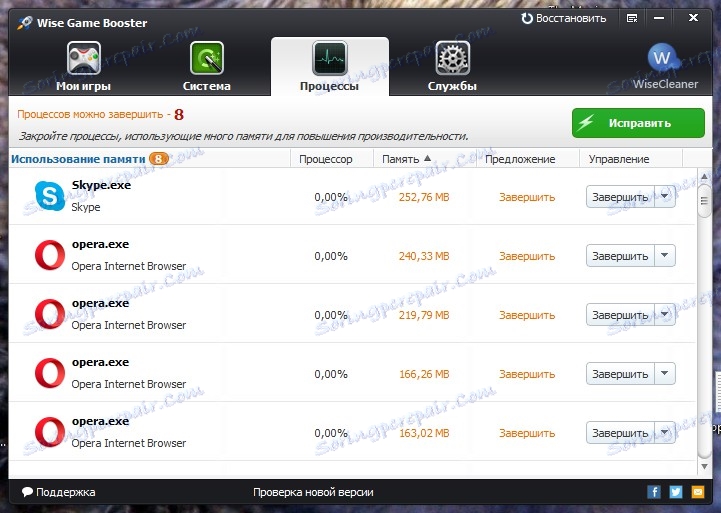721x513 pixels.
Task: Click the scrollbar up arrow
Action: coord(704,176)
